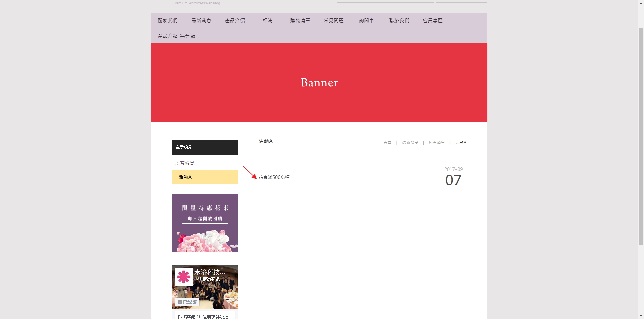Select 相簿 in the navigation bar

pyautogui.click(x=267, y=21)
